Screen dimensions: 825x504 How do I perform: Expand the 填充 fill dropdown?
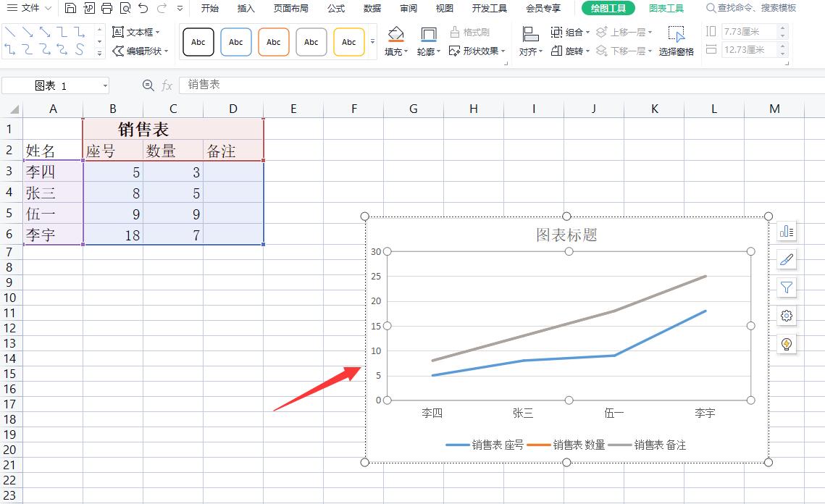point(395,52)
